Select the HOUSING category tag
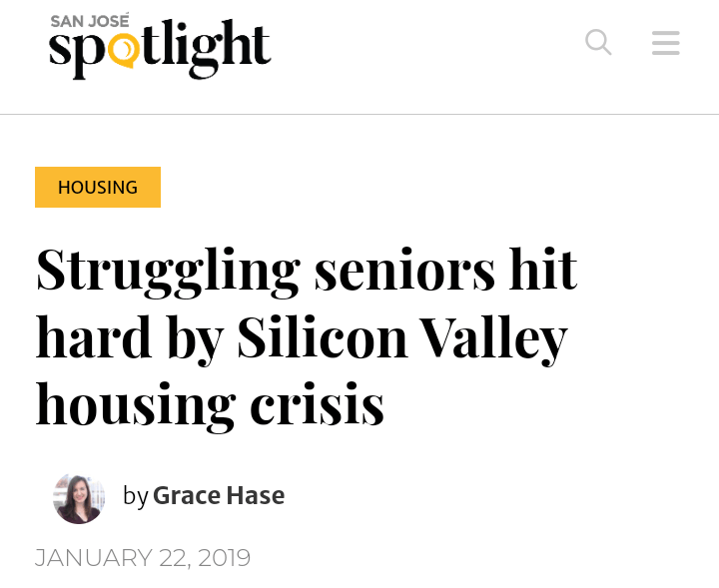This screenshot has height=588, width=719. pos(98,187)
